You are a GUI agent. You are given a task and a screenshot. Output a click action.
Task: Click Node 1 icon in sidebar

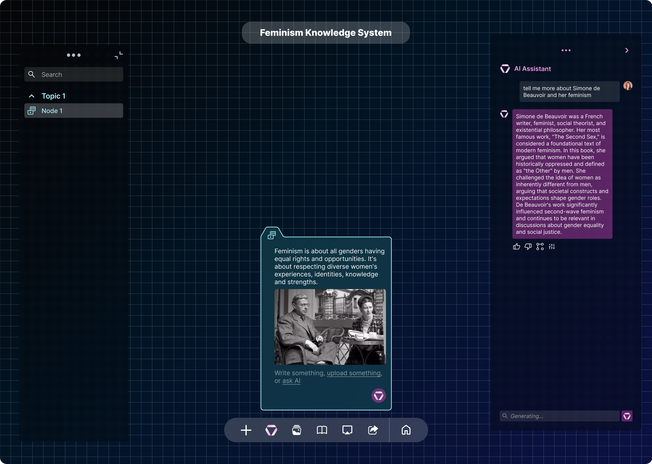point(32,111)
